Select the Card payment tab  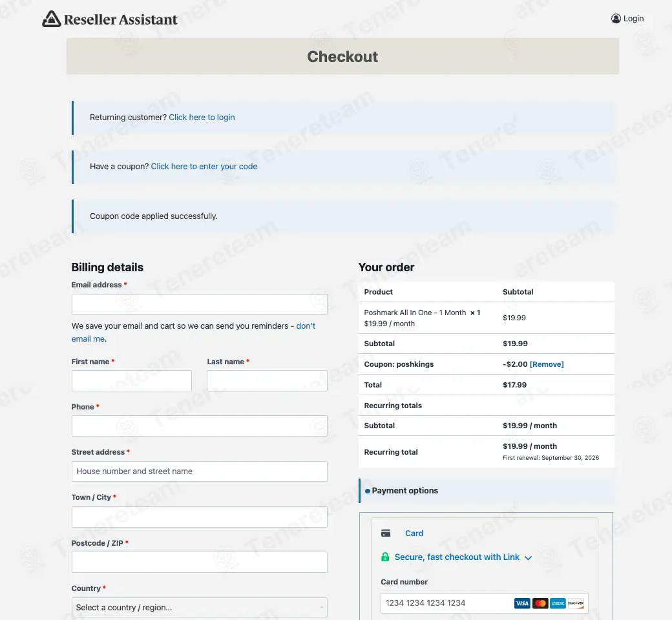414,533
